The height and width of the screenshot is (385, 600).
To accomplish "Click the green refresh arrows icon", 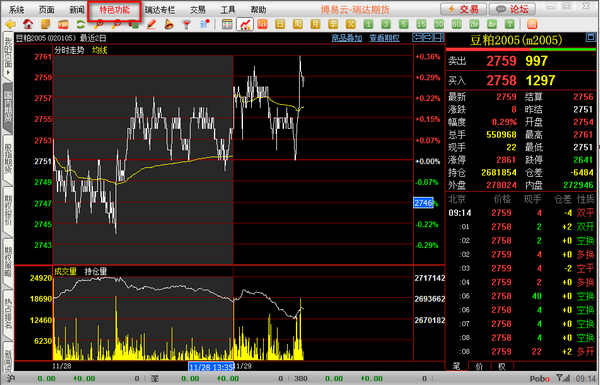I will click(x=81, y=24).
